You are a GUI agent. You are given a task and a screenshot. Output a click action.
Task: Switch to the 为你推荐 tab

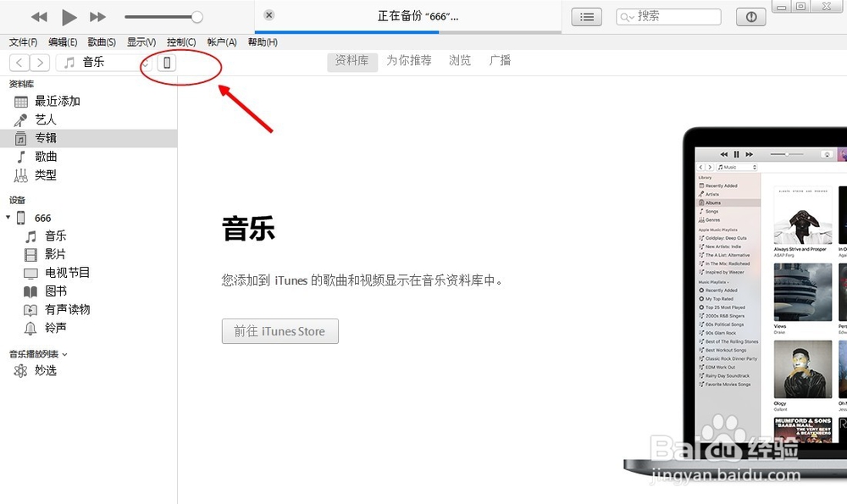pyautogui.click(x=409, y=60)
